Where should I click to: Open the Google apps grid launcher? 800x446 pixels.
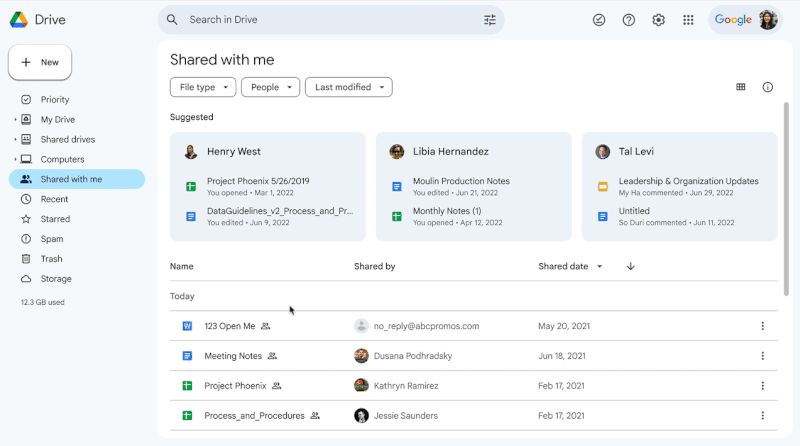click(688, 20)
